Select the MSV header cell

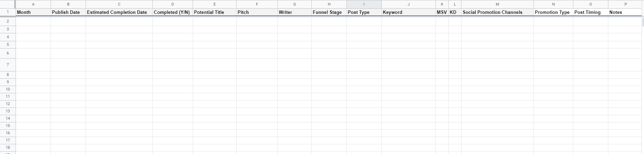click(x=442, y=12)
